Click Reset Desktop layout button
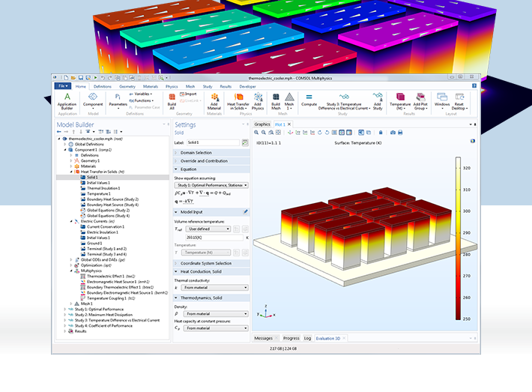 pos(459,101)
